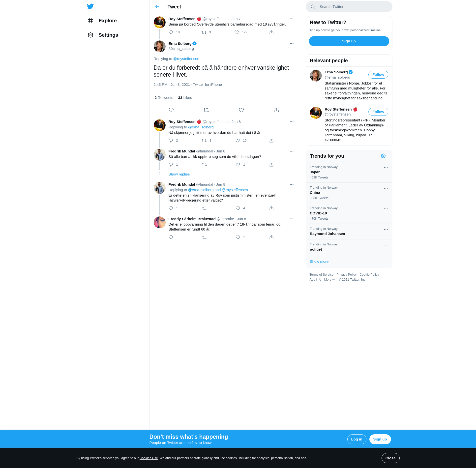The width and height of the screenshot is (476, 468).
Task: Open more options for Japan trend
Action: 386,168
